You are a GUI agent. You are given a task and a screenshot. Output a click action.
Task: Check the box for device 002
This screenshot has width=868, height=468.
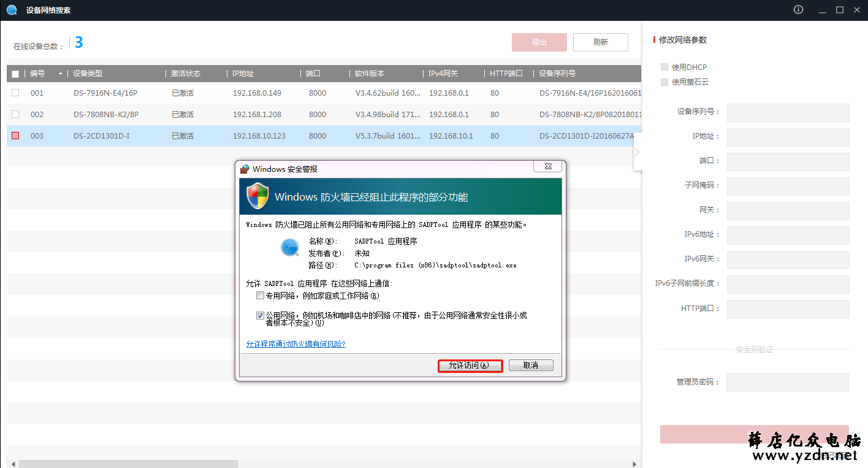(15, 114)
